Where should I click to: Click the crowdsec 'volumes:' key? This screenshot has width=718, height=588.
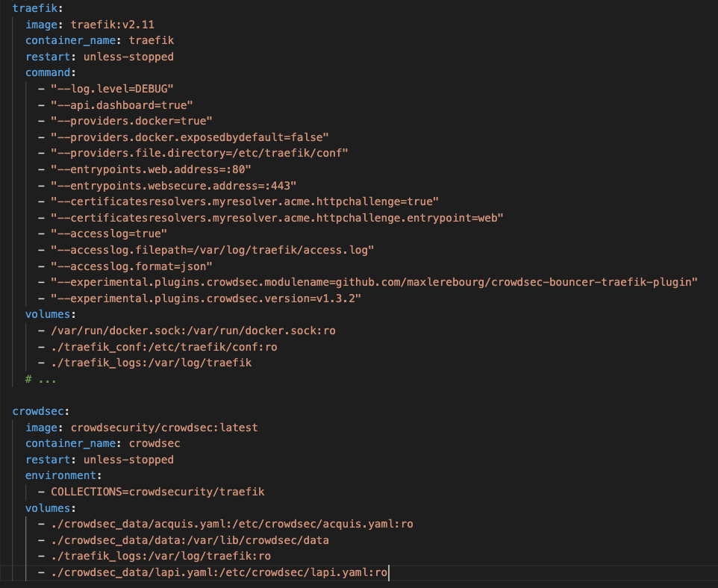(x=50, y=508)
